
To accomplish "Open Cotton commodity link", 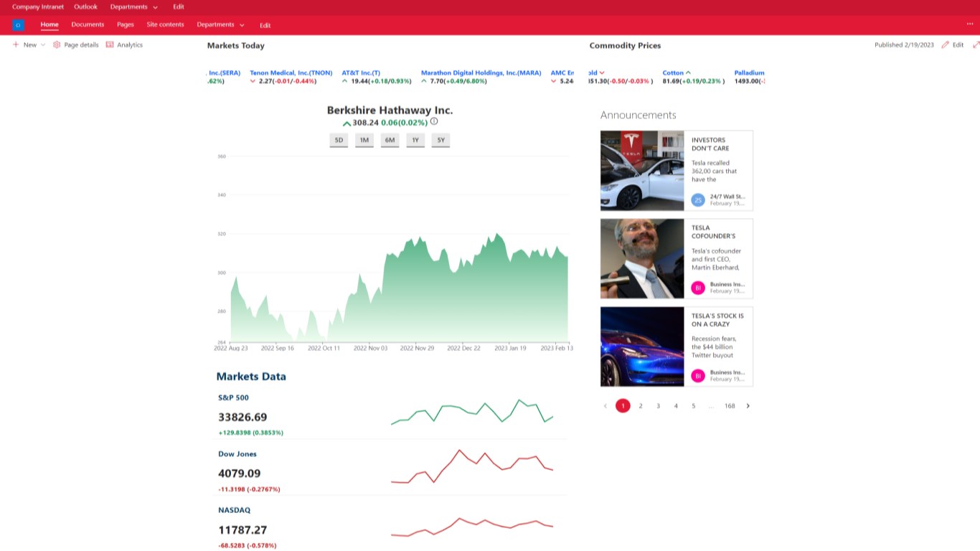I will tap(673, 73).
